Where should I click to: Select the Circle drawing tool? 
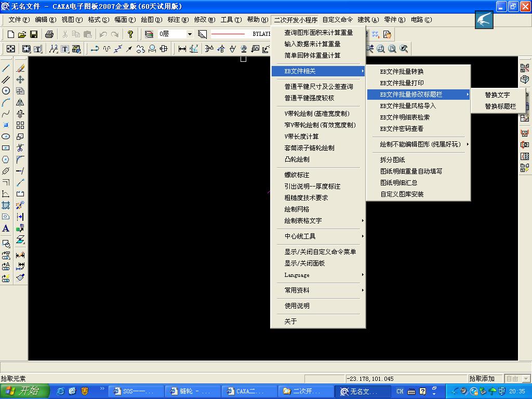click(x=6, y=90)
